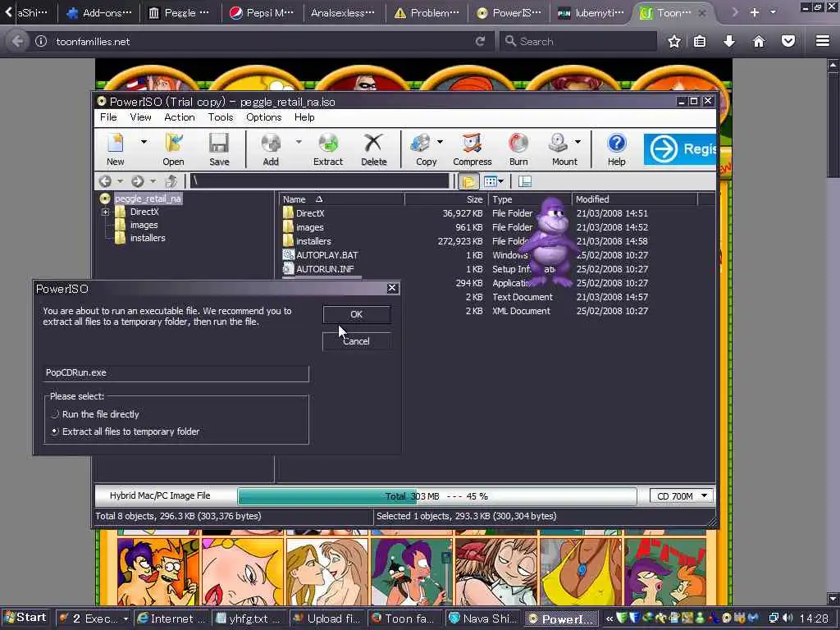840x630 pixels.
Task: Select the installers folder in tree
Action: pyautogui.click(x=148, y=238)
